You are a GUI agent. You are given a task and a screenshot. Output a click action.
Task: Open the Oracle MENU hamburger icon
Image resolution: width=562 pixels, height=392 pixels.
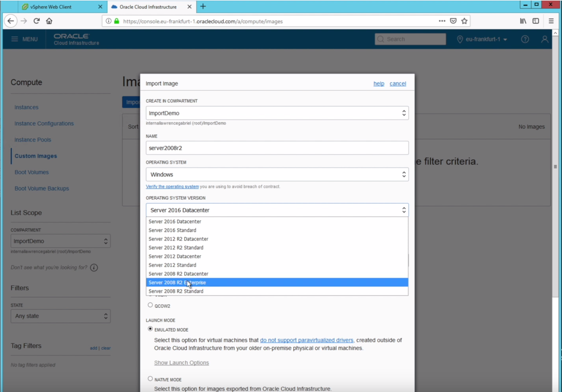15,39
